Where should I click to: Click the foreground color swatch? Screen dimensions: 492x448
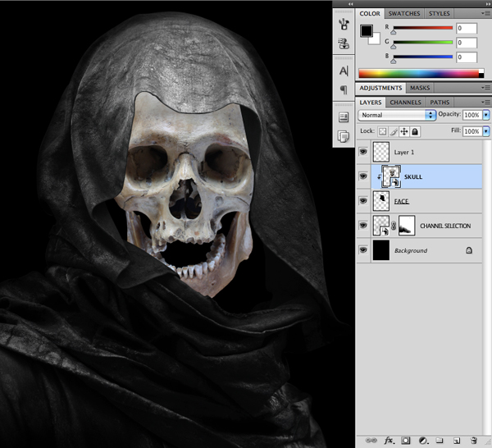coord(367,31)
